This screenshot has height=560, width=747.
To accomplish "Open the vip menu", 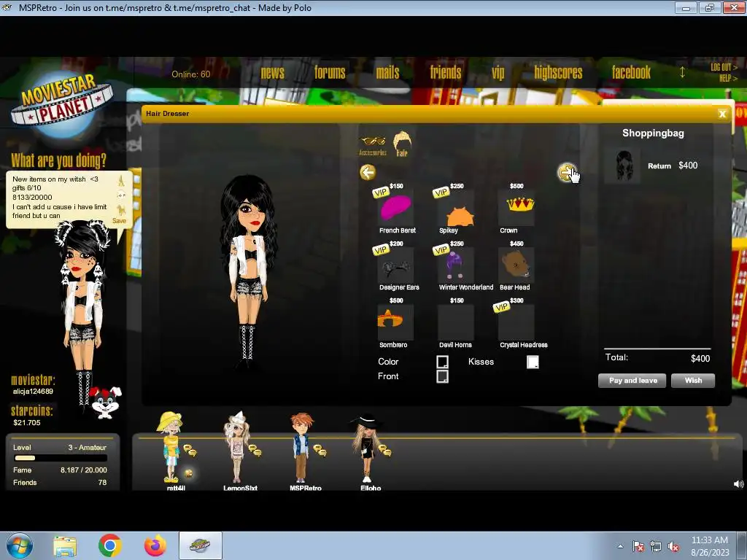I will pos(498,73).
